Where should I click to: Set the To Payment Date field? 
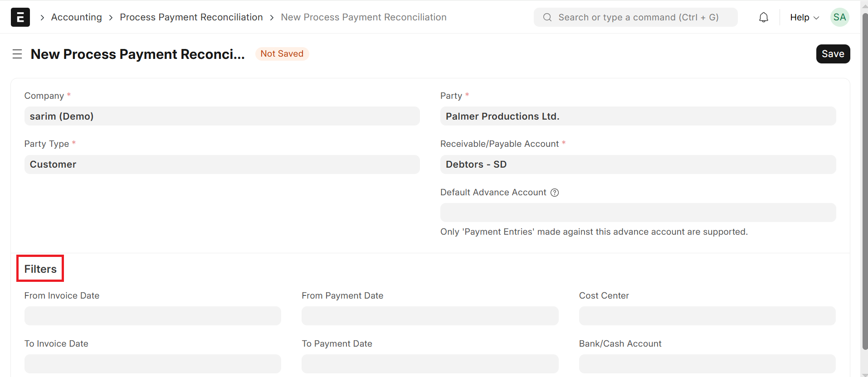[x=429, y=364]
